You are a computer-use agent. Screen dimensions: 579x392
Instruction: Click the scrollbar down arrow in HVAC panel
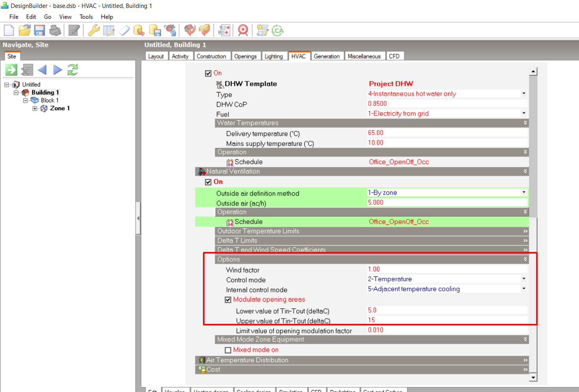point(533,378)
